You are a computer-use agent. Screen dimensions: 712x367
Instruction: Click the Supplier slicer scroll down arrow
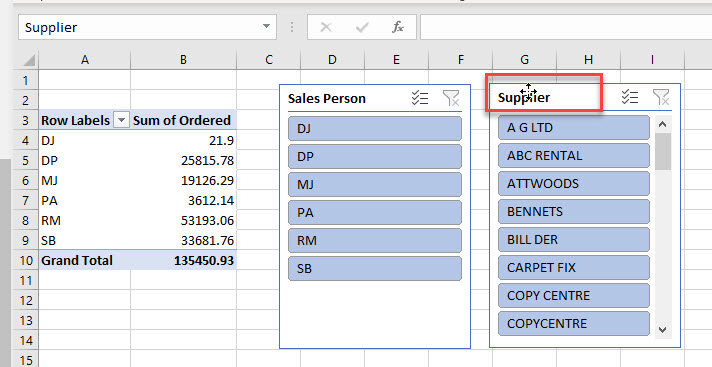pos(663,330)
